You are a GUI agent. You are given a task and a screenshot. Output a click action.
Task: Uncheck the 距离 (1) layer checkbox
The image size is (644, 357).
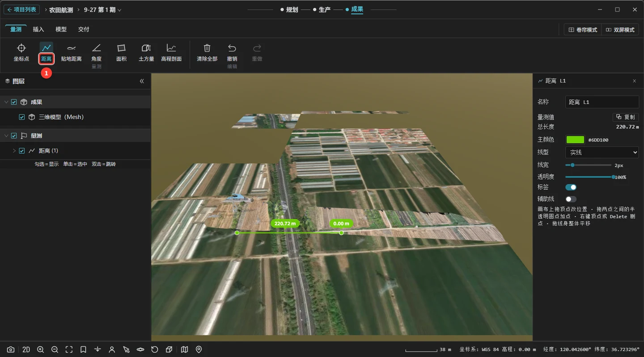coord(22,151)
